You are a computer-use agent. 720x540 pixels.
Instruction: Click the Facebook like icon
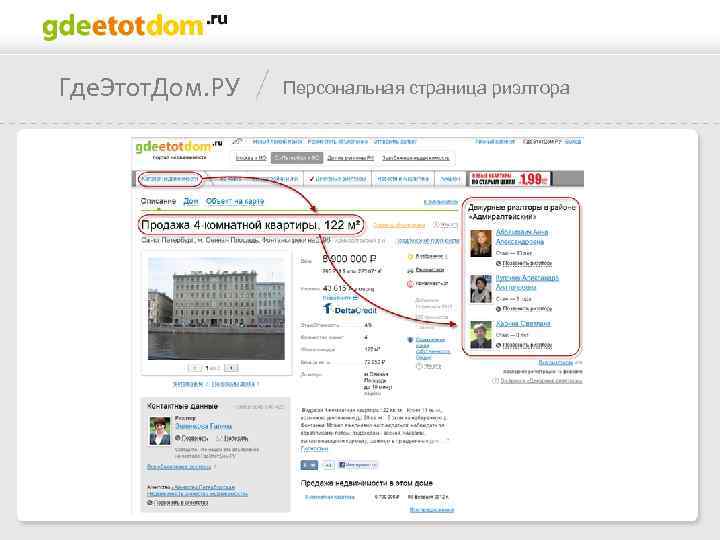tap(342, 465)
